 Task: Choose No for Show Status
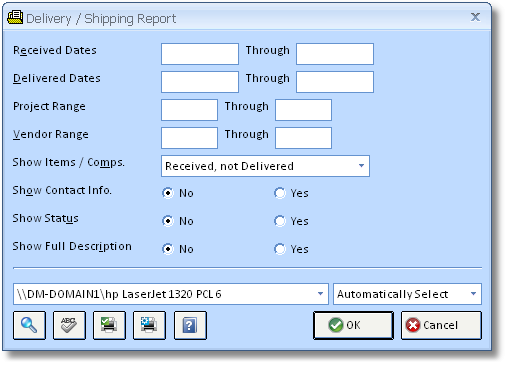coord(168,221)
